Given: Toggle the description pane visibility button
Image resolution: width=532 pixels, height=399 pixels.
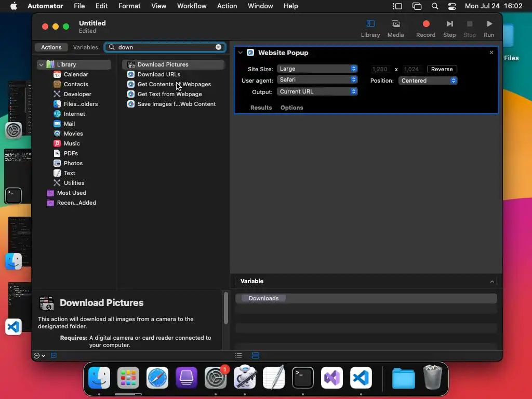Looking at the screenshot, I should click(54, 355).
